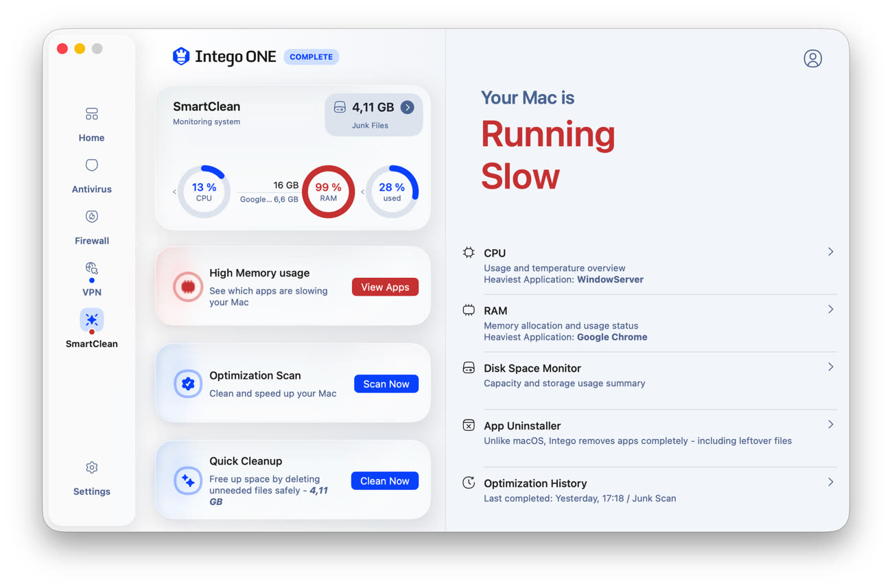Expand the CPU usage row chevron
The height and width of the screenshot is (588, 892).
[x=830, y=252]
